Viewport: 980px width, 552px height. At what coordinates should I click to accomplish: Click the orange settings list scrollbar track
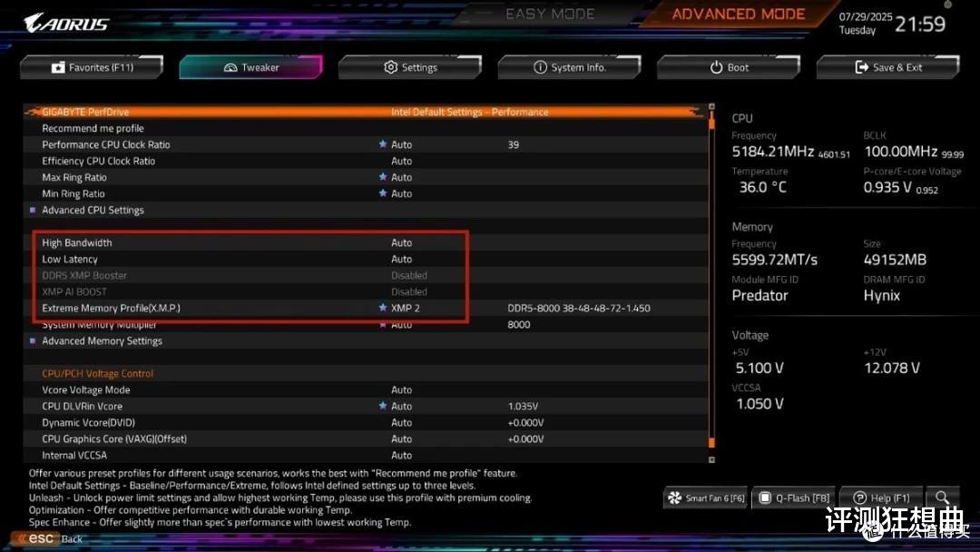711,281
